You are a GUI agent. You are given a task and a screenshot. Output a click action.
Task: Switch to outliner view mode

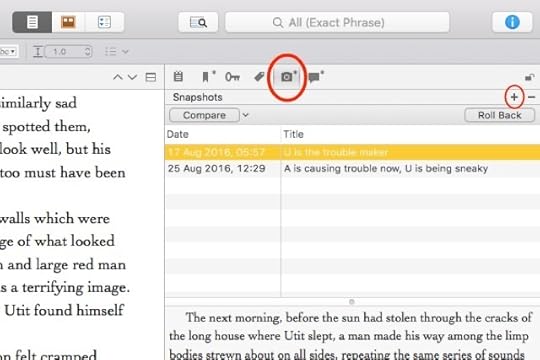tap(104, 22)
